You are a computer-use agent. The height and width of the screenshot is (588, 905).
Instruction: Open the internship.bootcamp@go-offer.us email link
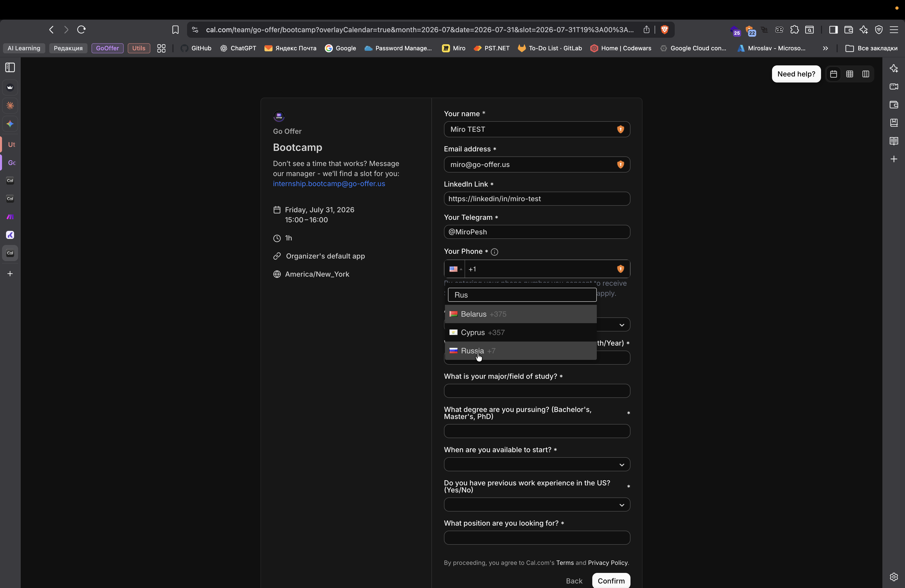click(x=329, y=184)
